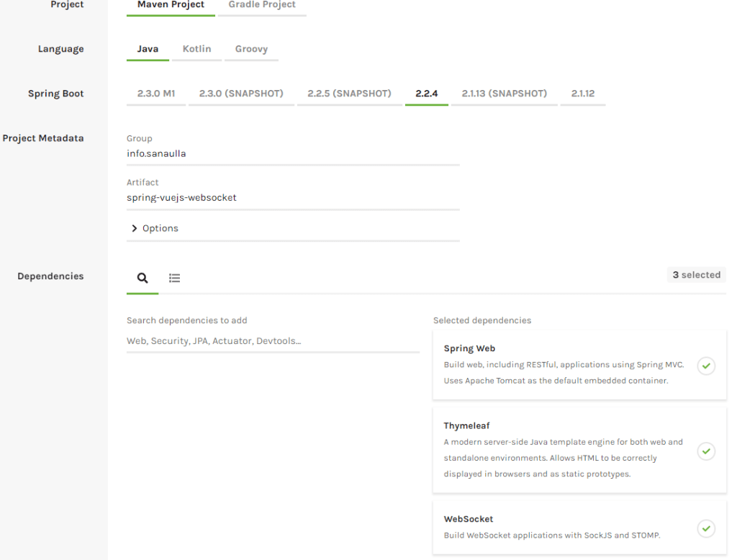Screen dimensions: 737x560
Task: Click the WebSocket card title
Action: point(468,519)
